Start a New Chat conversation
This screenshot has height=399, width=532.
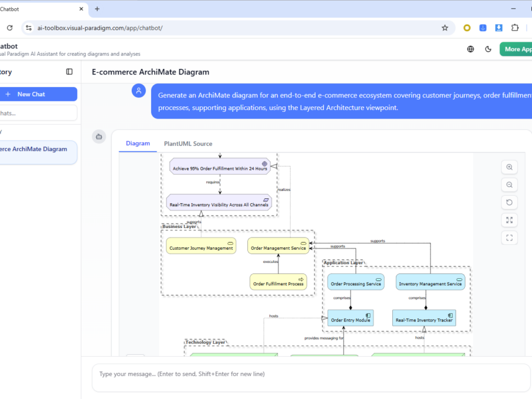(38, 94)
